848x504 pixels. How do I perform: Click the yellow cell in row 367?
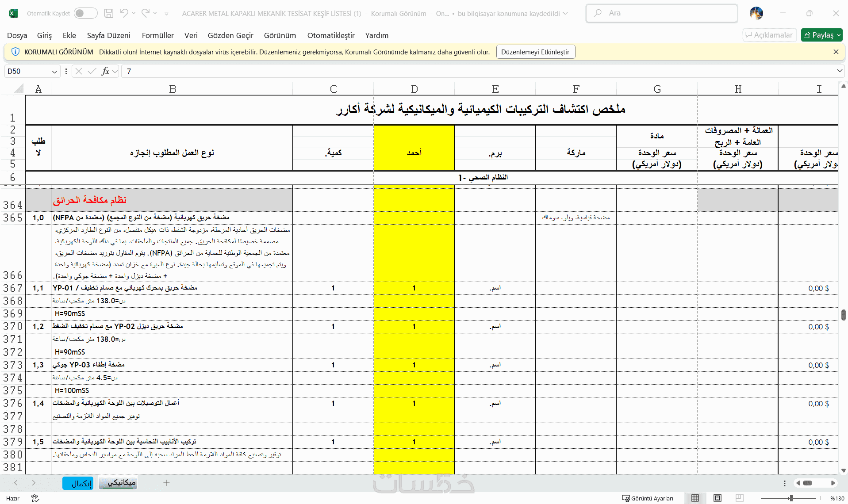pos(414,288)
